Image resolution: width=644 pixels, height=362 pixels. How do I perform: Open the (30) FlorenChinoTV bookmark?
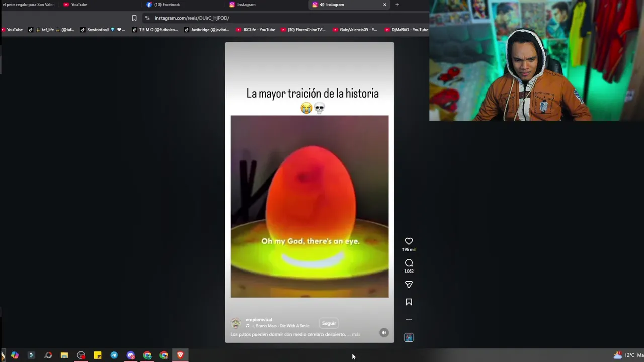[303, 30]
